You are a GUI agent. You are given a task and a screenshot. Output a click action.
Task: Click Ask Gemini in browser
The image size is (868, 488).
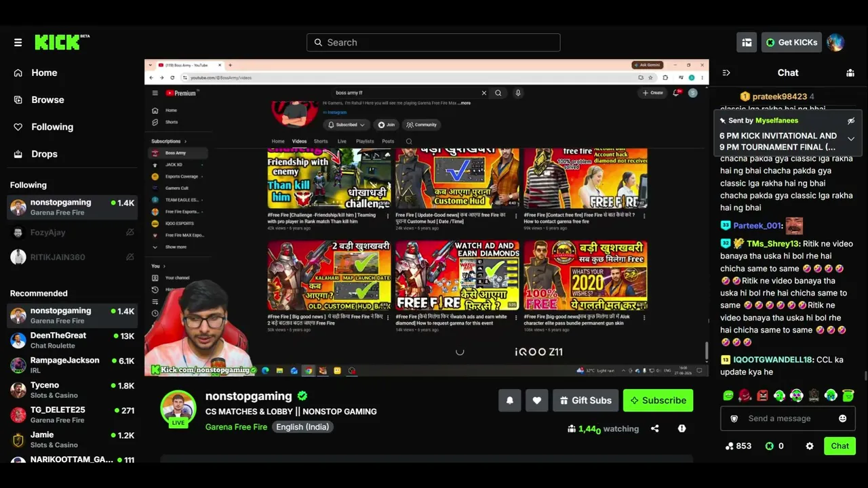647,65
